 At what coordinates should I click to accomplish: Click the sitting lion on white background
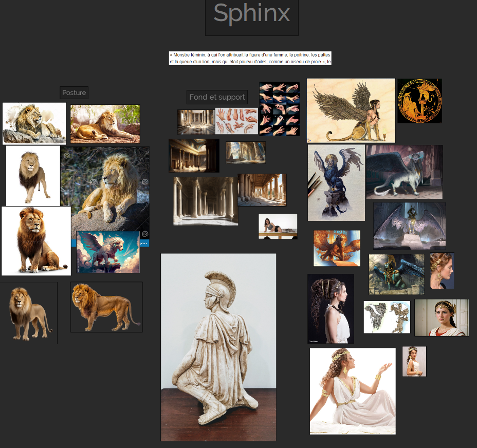36,241
